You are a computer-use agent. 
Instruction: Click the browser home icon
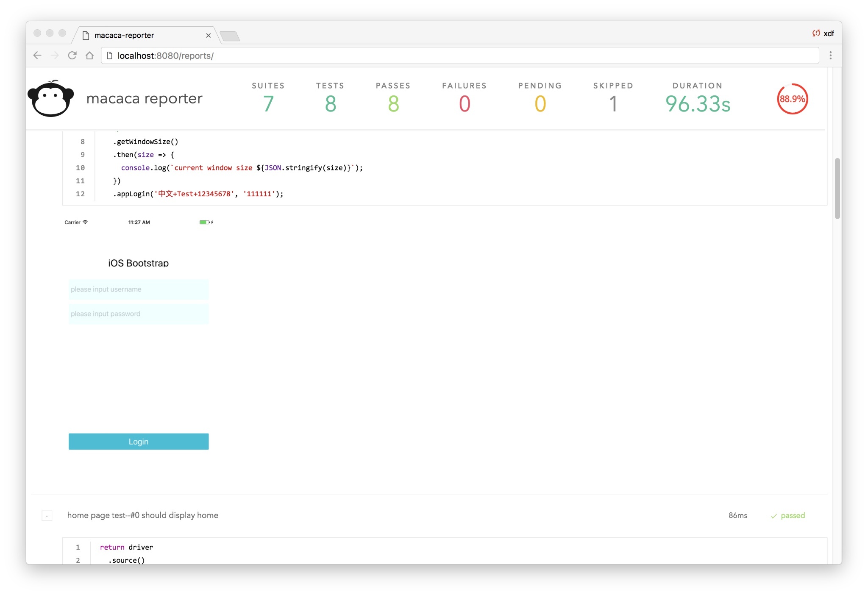(x=89, y=56)
